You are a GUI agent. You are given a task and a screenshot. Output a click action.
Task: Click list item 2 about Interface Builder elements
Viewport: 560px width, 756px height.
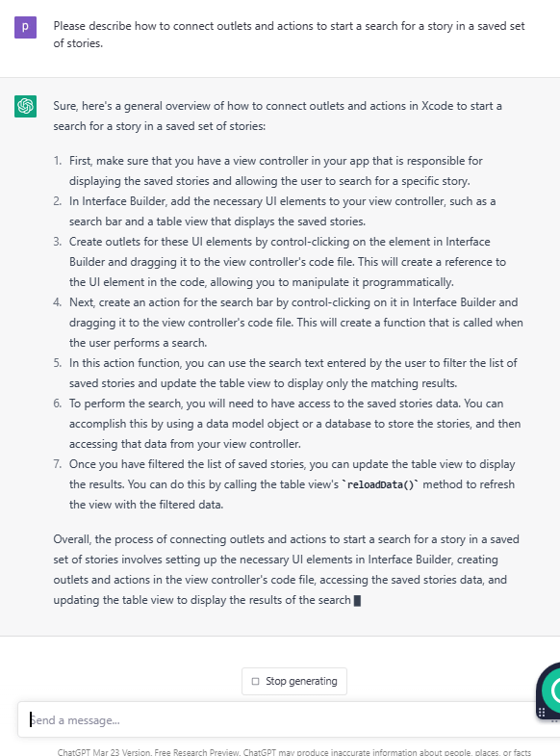coord(283,211)
